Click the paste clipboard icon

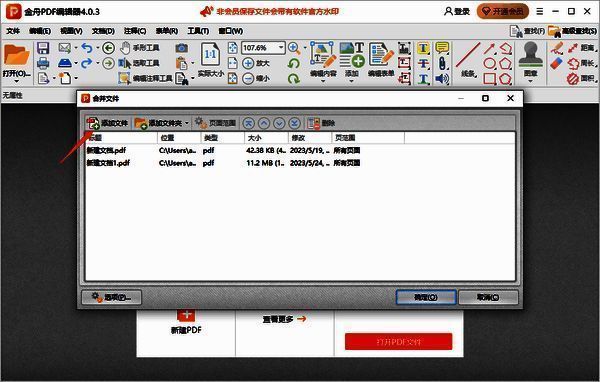click(x=182, y=63)
